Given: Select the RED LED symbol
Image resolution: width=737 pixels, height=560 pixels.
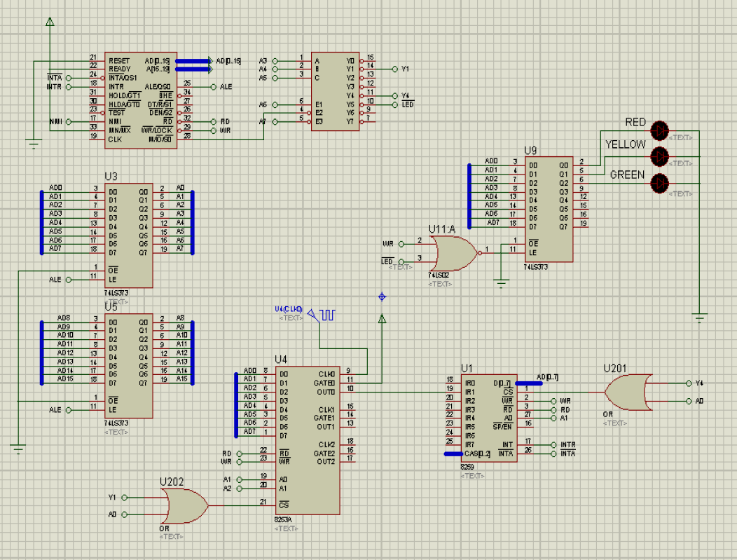Looking at the screenshot, I should (x=659, y=130).
